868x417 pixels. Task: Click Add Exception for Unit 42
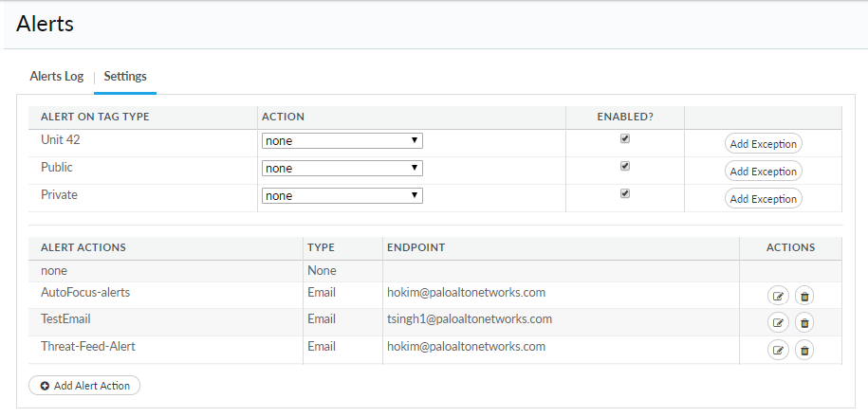pos(763,144)
